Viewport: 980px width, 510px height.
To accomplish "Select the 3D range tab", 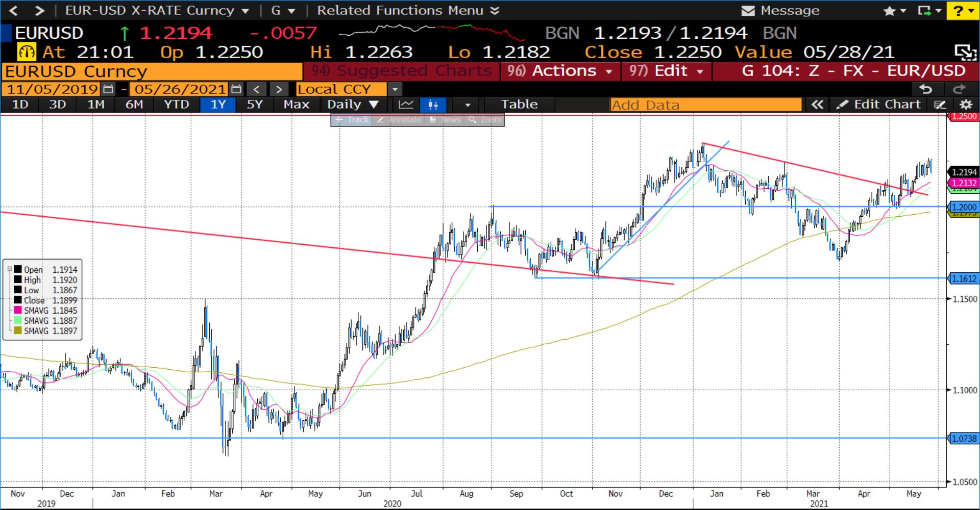I will [x=58, y=105].
